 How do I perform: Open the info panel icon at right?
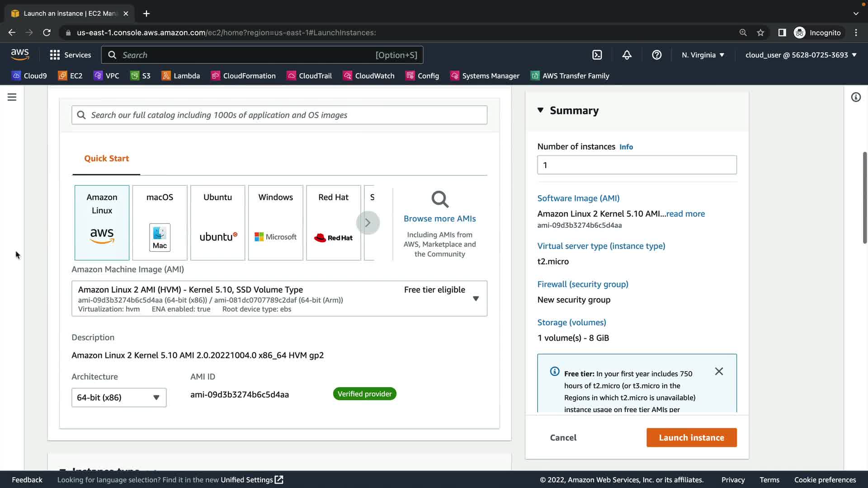pos(856,97)
